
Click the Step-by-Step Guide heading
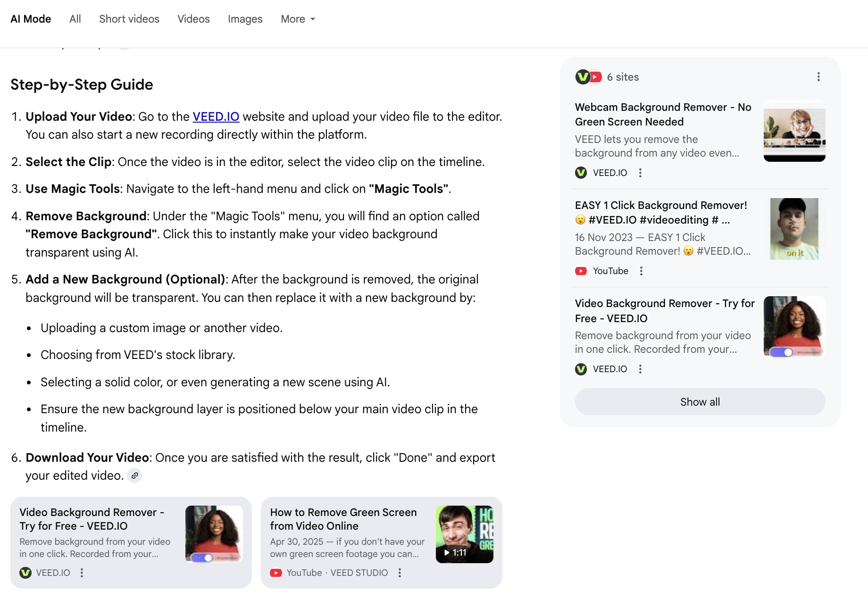[x=82, y=84]
